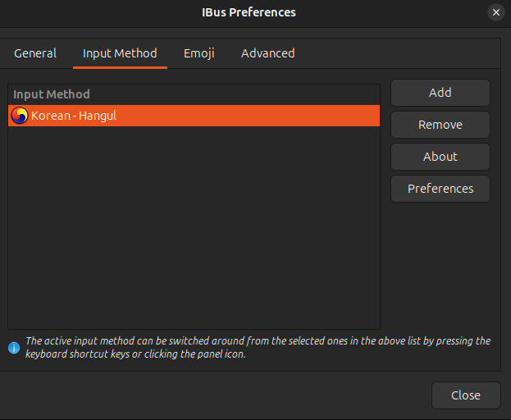This screenshot has height=420, width=511.
Task: Open About for the input method
Action: 440,157
